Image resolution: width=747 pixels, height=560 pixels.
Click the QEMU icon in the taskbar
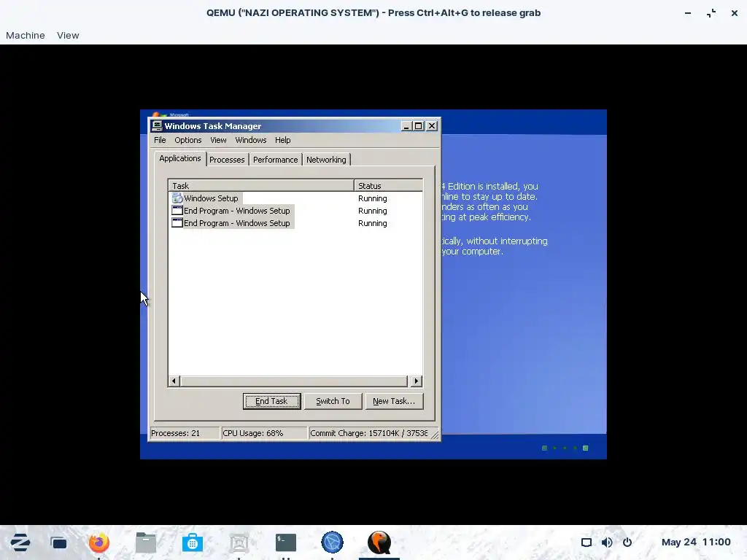379,542
